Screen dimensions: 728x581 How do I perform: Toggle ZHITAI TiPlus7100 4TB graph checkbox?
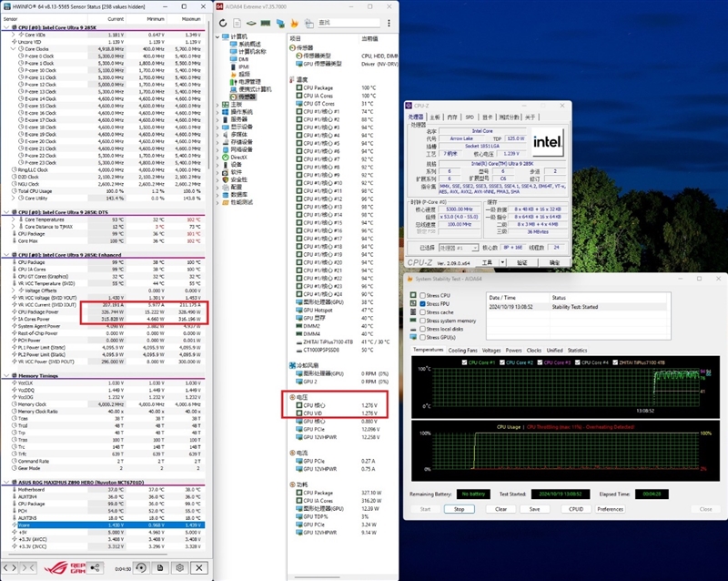(x=615, y=362)
